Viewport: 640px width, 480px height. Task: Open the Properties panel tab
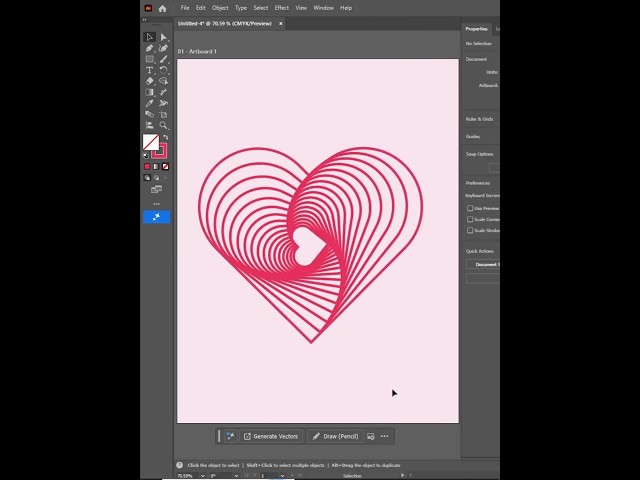(476, 29)
